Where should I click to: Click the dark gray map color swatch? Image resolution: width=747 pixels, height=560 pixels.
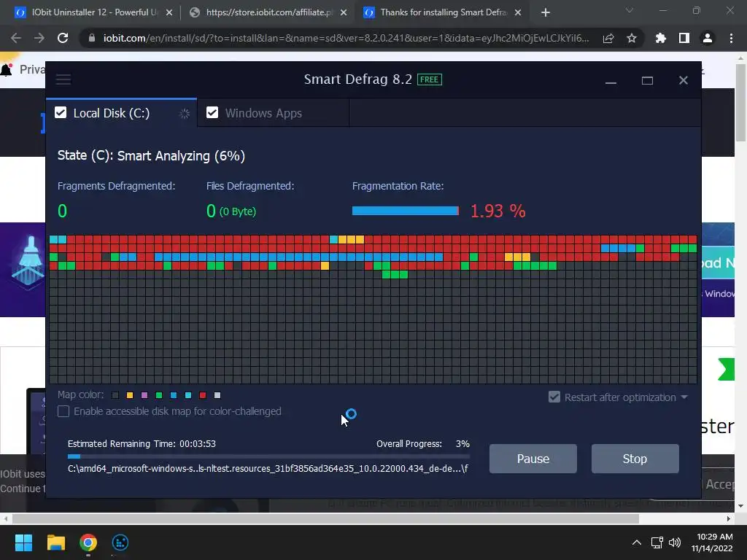click(115, 395)
